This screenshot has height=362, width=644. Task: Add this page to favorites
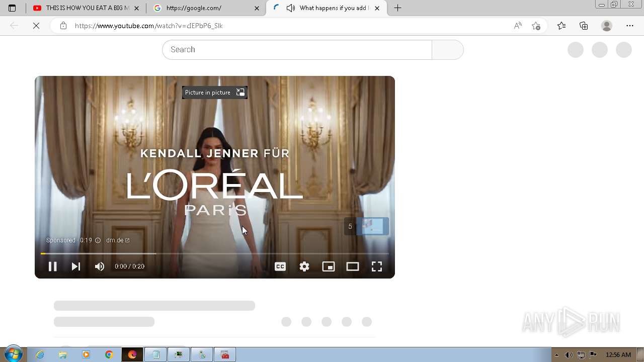pyautogui.click(x=536, y=26)
